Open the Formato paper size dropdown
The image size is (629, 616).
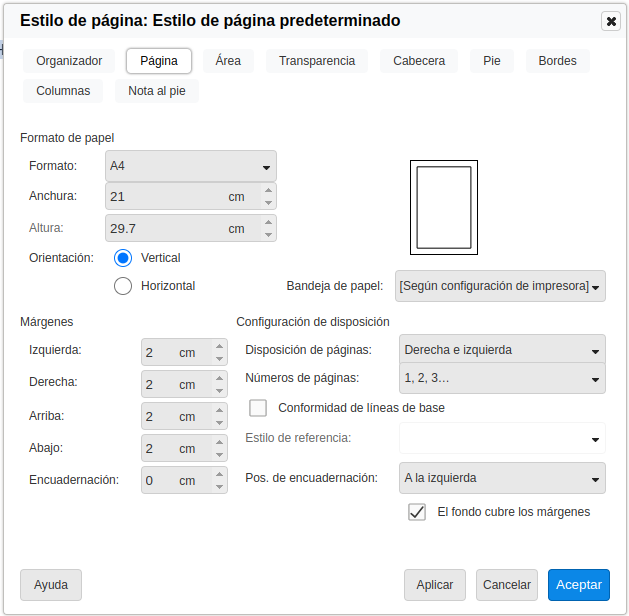point(190,166)
